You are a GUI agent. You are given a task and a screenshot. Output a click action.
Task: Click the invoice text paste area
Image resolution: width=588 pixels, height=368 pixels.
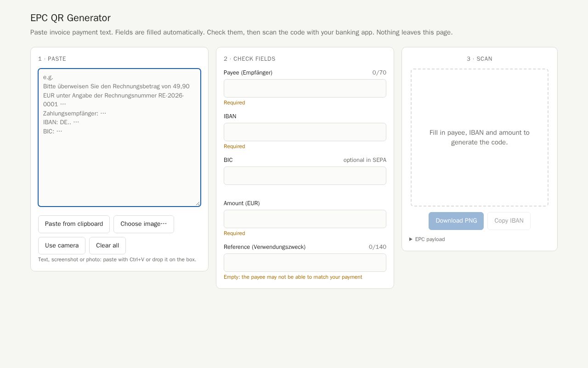coord(119,138)
